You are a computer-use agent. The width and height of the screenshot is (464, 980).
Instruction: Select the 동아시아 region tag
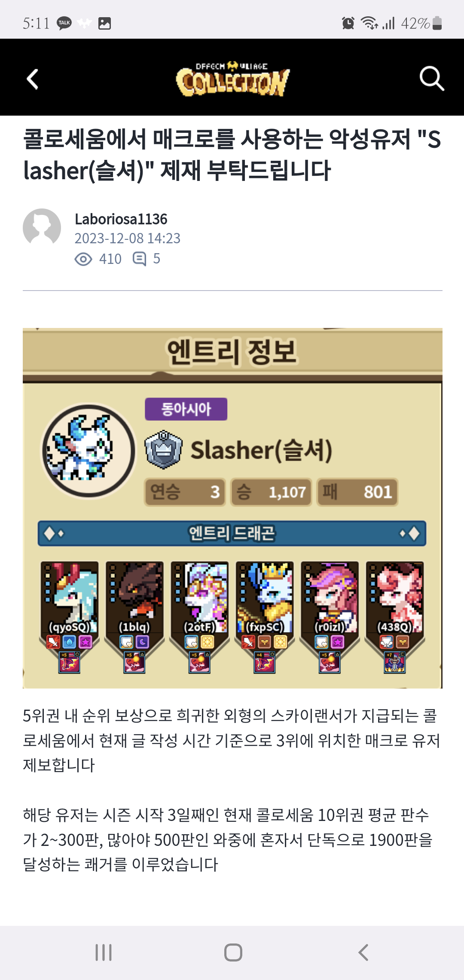[x=186, y=409]
